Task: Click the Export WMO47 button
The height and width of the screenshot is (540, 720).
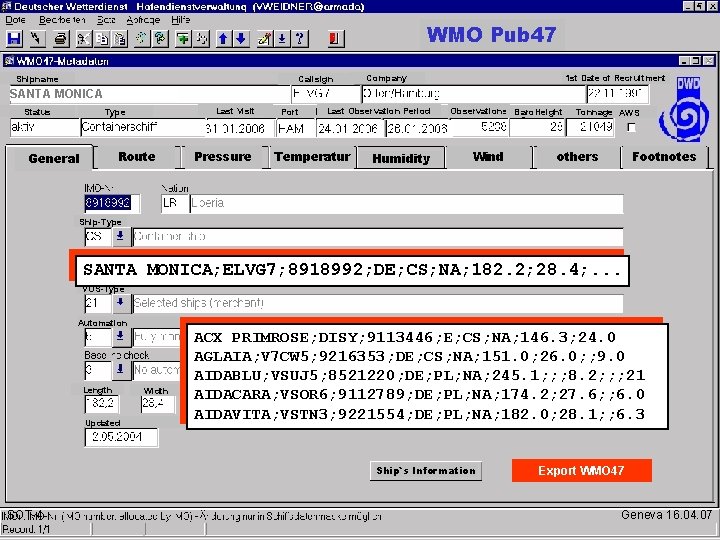Action: point(581,471)
